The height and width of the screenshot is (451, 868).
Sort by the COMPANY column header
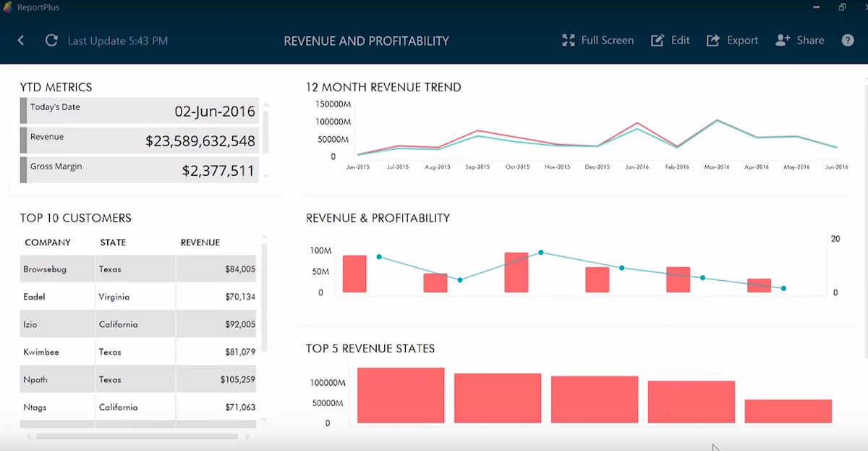click(x=48, y=243)
